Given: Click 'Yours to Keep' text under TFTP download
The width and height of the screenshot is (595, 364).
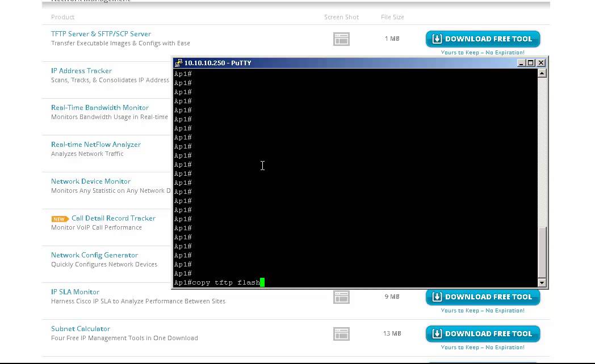Looking at the screenshot, I should [x=483, y=52].
